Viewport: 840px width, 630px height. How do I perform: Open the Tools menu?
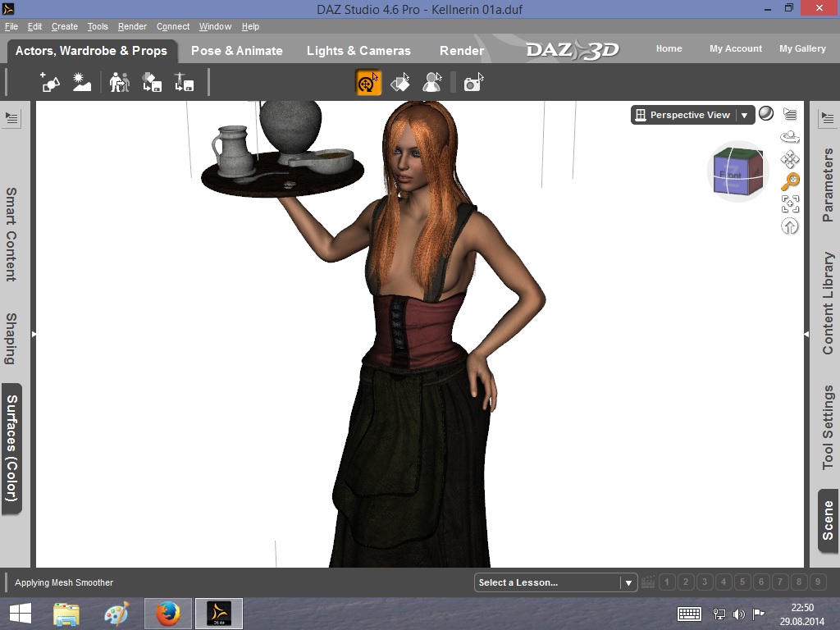click(x=98, y=26)
